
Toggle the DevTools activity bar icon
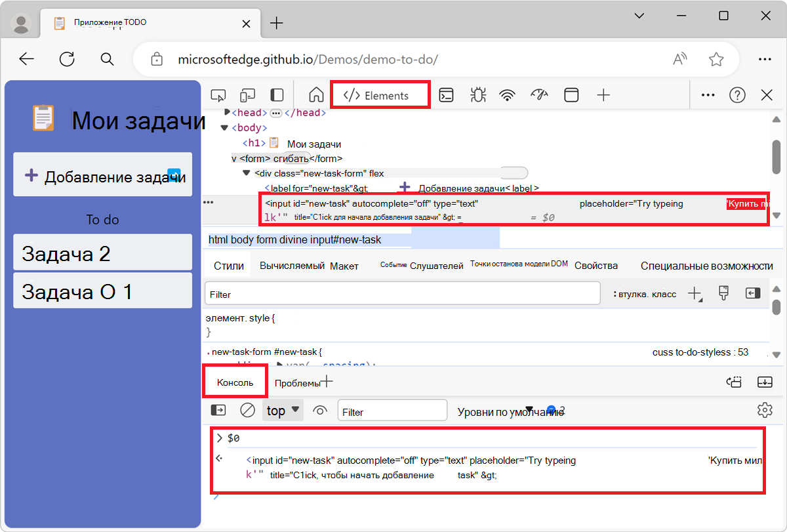(x=277, y=95)
